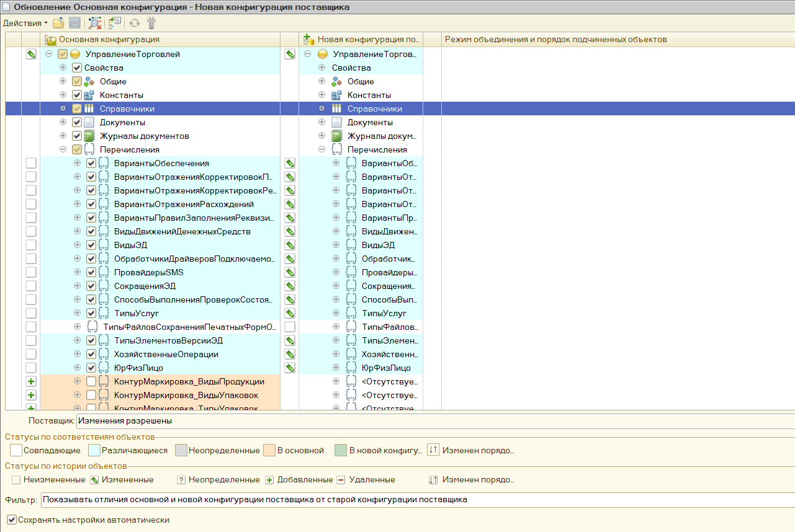Expand the Общие node in the main configuration
The image size is (795, 532).
tap(63, 81)
